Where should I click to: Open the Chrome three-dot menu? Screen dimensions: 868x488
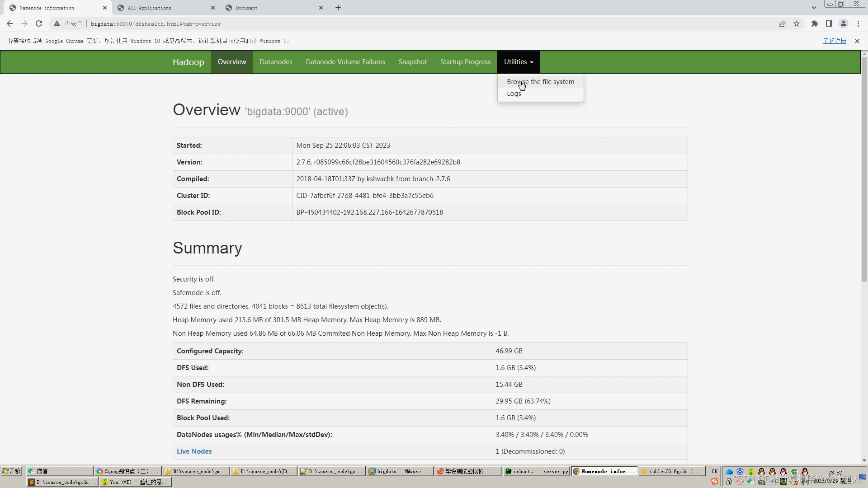coord(858,23)
